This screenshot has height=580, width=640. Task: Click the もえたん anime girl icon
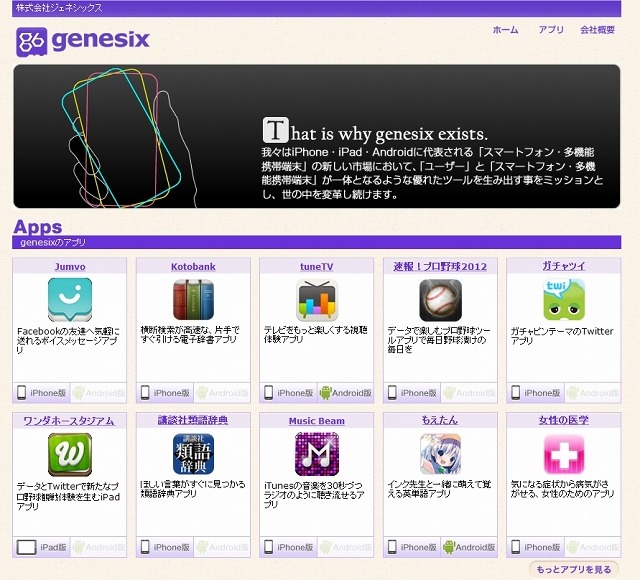coord(440,454)
